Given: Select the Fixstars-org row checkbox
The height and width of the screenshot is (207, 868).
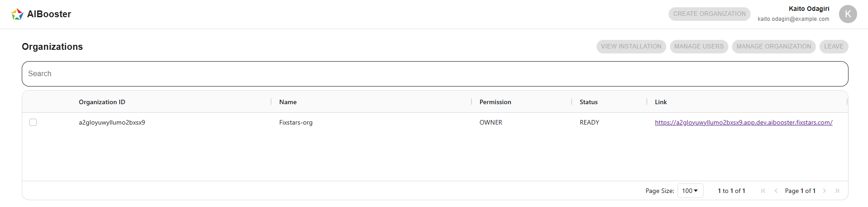Looking at the screenshot, I should pyautogui.click(x=33, y=122).
